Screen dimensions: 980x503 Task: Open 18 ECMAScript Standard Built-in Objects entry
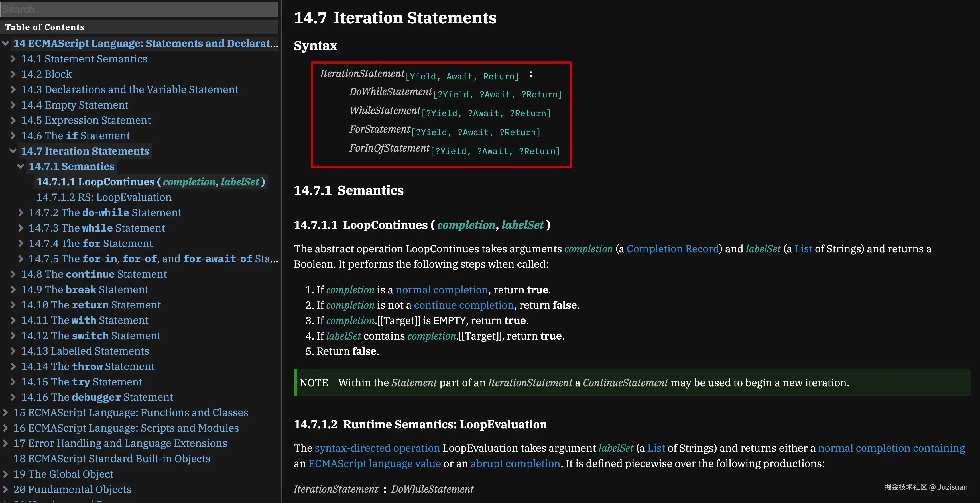pyautogui.click(x=111, y=459)
